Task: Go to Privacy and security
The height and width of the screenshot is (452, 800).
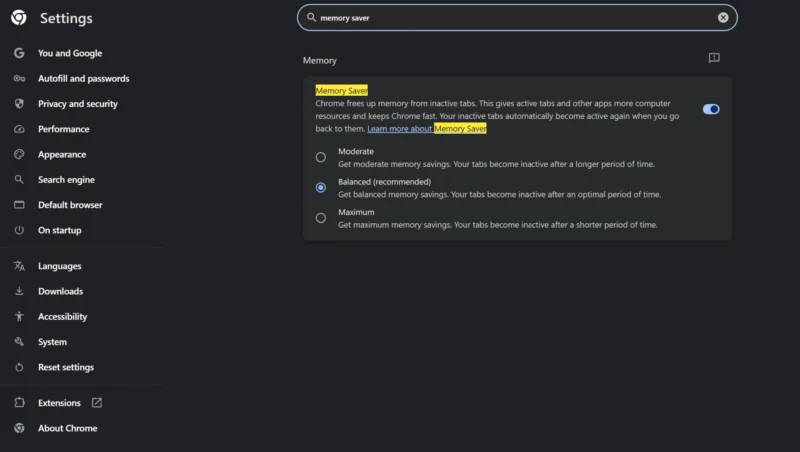Action: 78,104
